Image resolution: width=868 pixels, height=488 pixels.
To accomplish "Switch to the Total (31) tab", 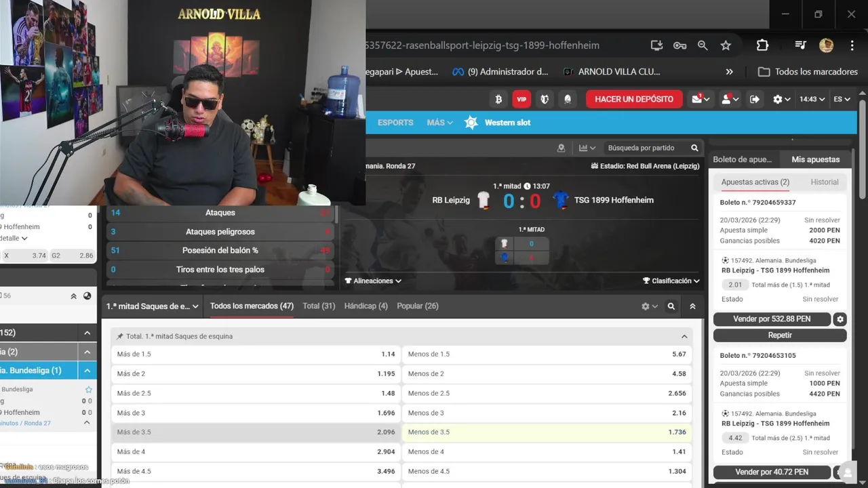I will click(319, 306).
